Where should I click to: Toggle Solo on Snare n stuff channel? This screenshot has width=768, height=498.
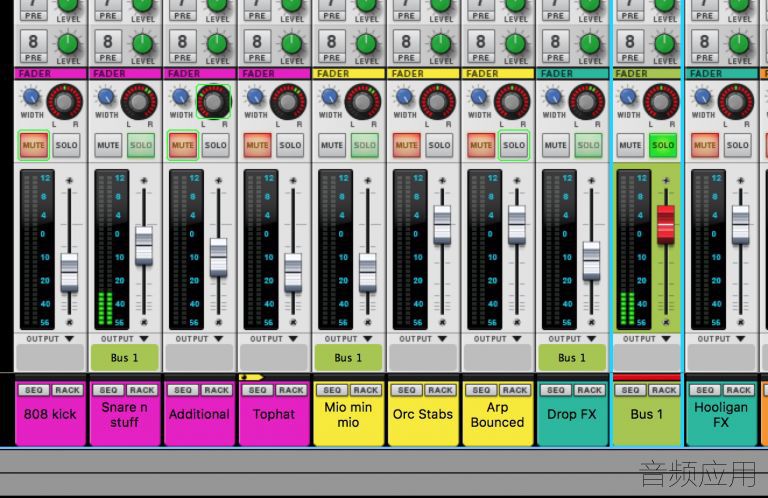click(x=141, y=145)
